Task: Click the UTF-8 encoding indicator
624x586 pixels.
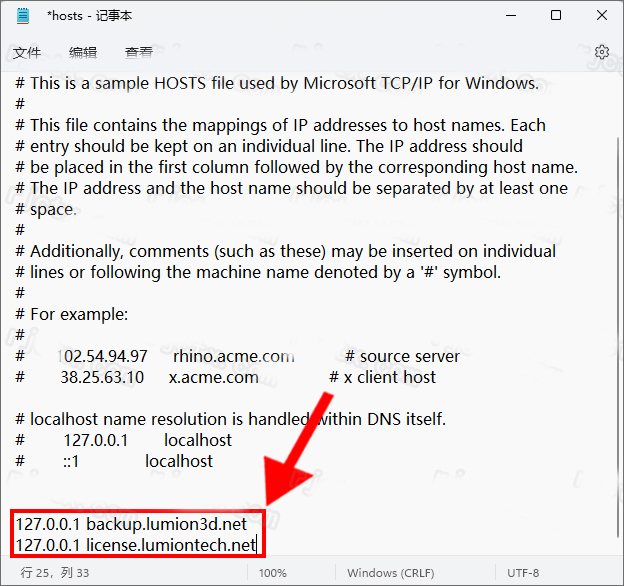Action: [523, 573]
